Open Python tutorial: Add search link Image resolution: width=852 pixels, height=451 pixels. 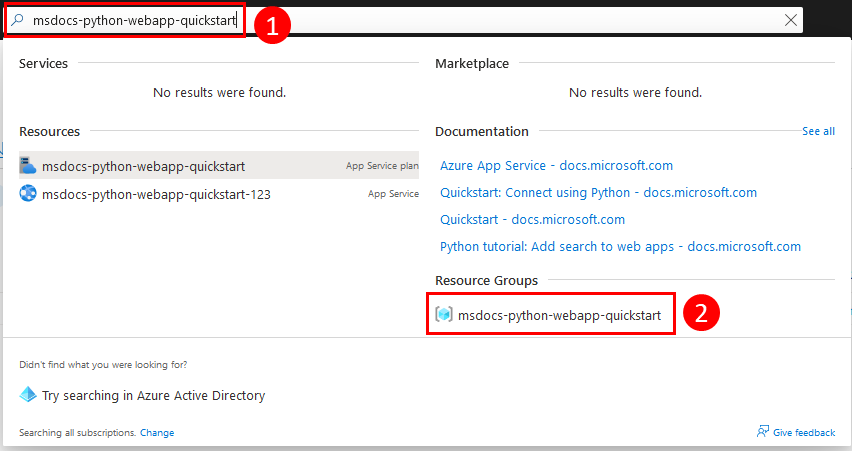pos(621,247)
